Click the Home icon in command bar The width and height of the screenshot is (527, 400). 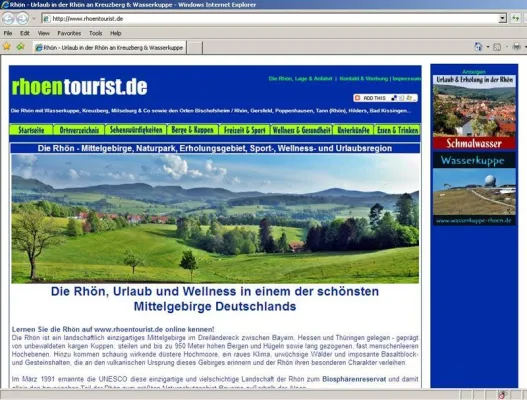[478, 47]
